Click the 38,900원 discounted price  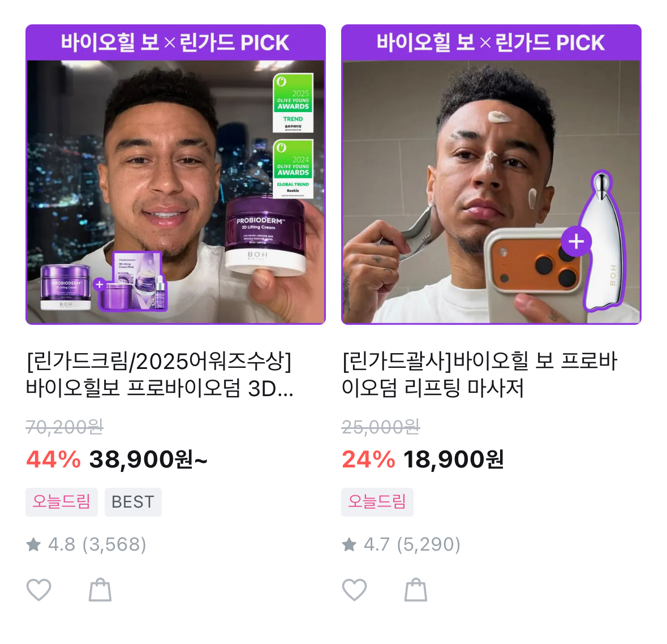tap(148, 460)
